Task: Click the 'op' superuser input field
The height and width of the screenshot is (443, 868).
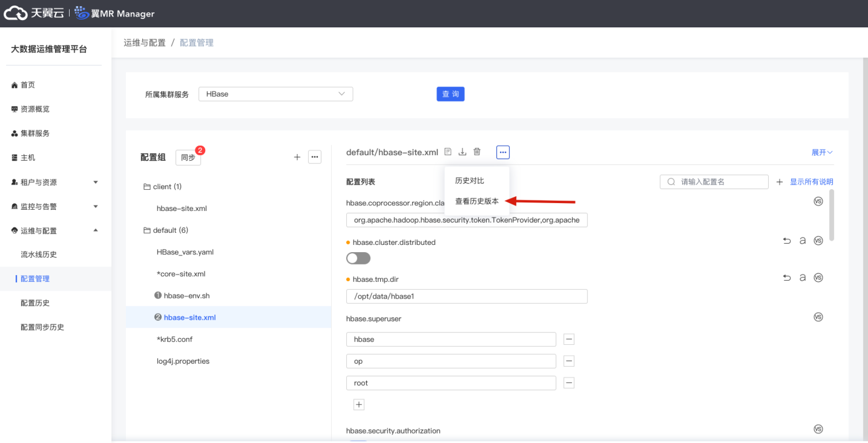Action: (451, 361)
